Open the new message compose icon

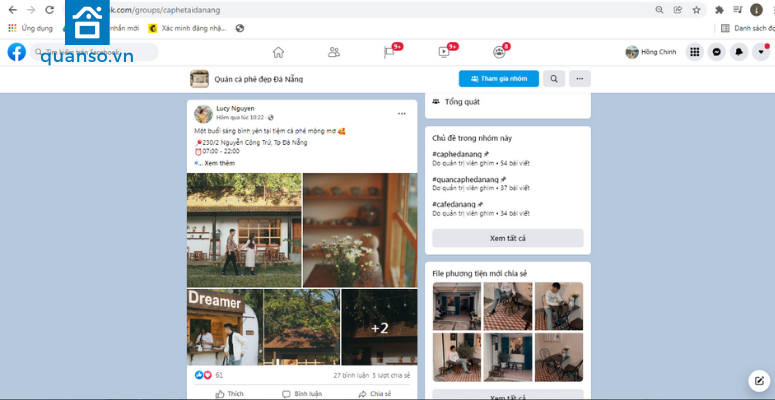pyautogui.click(x=759, y=381)
